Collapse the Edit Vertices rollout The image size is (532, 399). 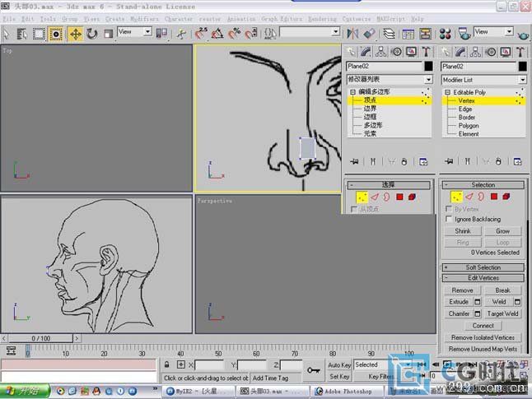click(483, 278)
